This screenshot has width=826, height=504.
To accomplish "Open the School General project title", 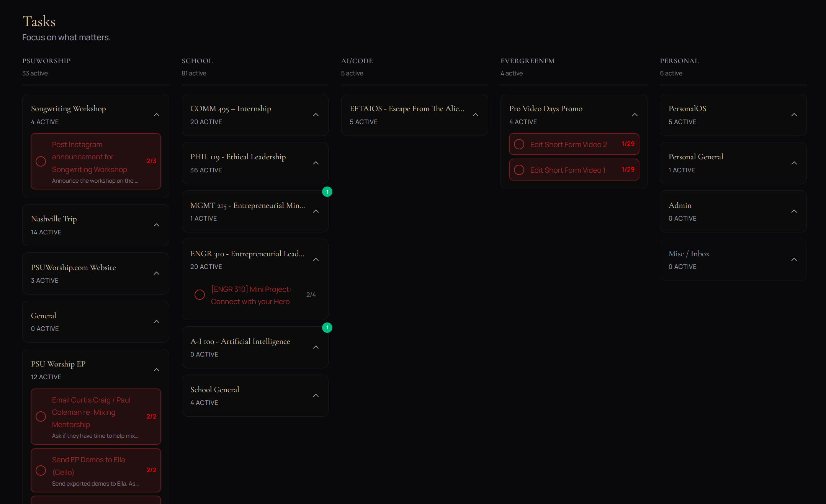I will [x=214, y=390].
